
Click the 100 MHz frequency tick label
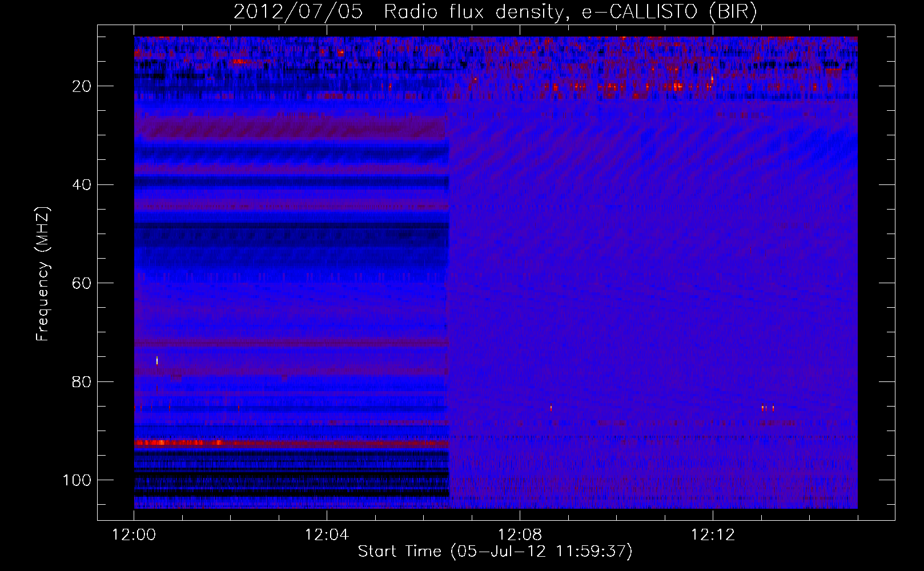(77, 480)
